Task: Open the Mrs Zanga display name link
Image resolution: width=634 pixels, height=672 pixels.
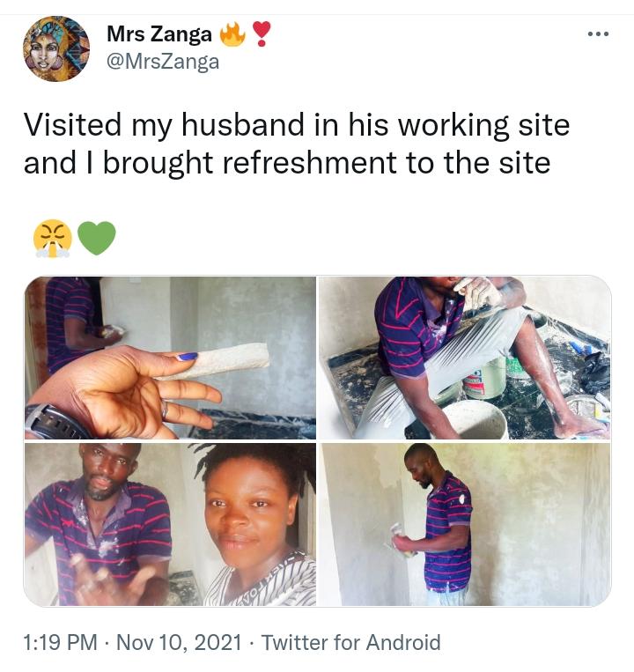Action: point(158,34)
